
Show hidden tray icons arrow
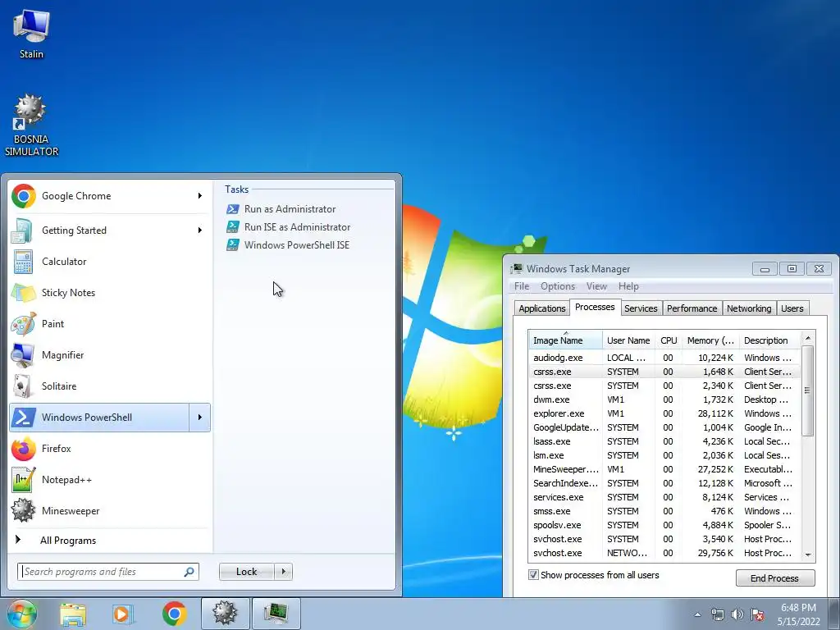pyautogui.click(x=697, y=614)
